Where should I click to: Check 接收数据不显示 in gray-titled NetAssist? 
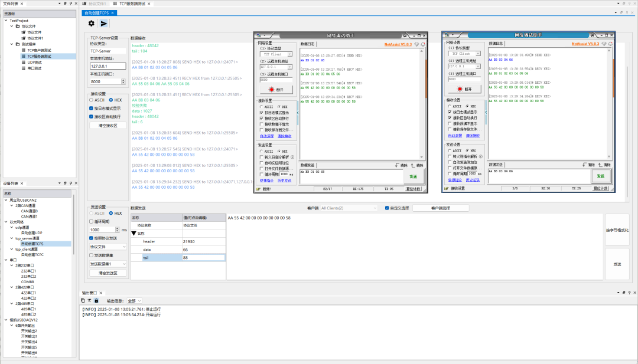click(262, 124)
